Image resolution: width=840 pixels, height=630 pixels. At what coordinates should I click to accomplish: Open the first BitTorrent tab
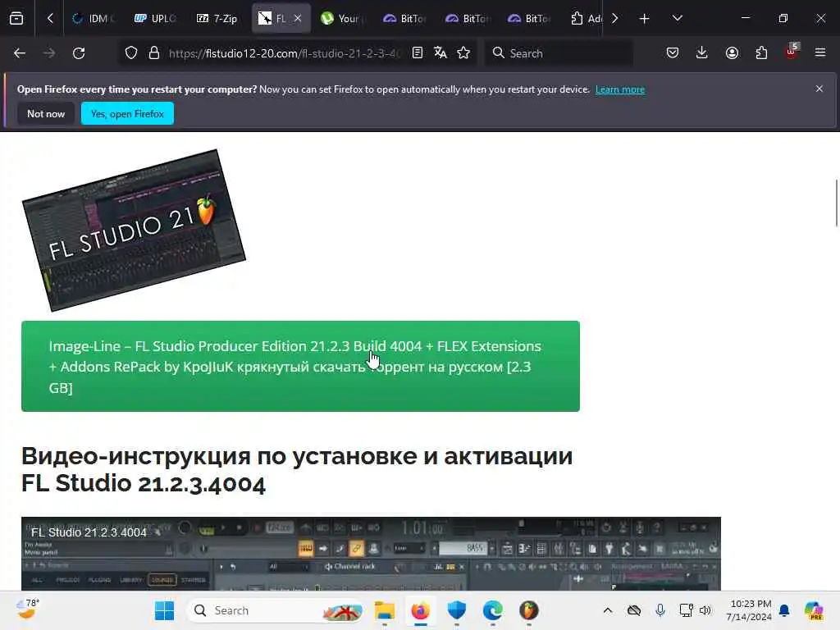coord(405,18)
